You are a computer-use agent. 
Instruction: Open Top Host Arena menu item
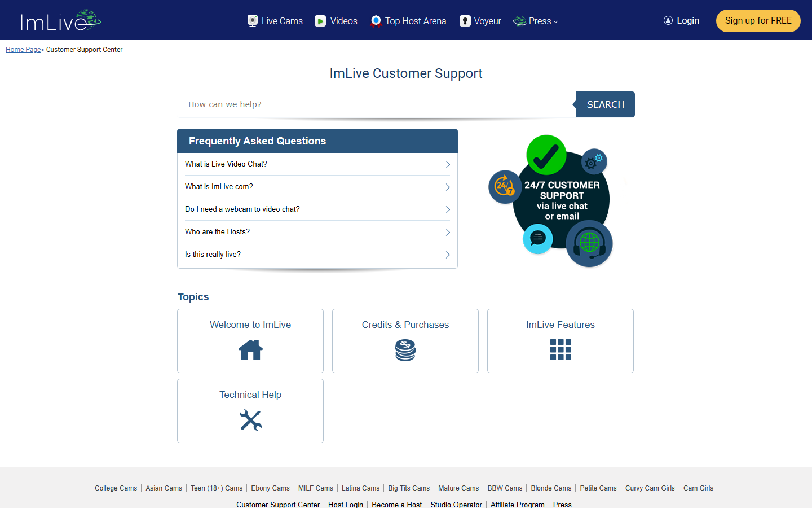click(x=408, y=21)
